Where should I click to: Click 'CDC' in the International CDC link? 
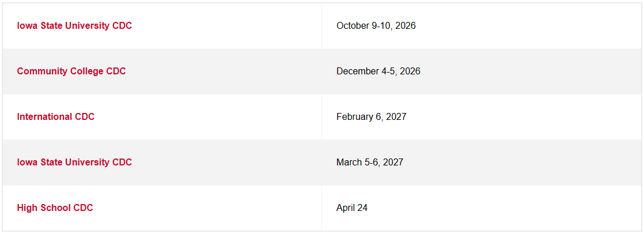pos(85,117)
